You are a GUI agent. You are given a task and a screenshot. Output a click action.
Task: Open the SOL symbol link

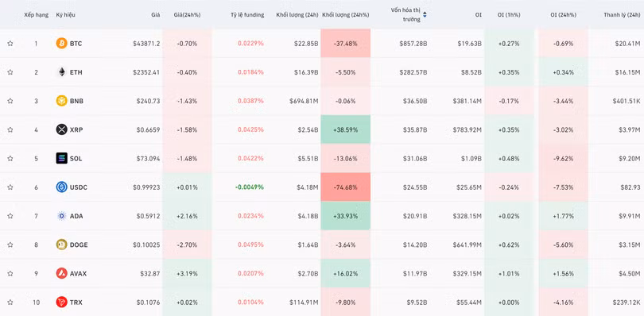(x=76, y=158)
